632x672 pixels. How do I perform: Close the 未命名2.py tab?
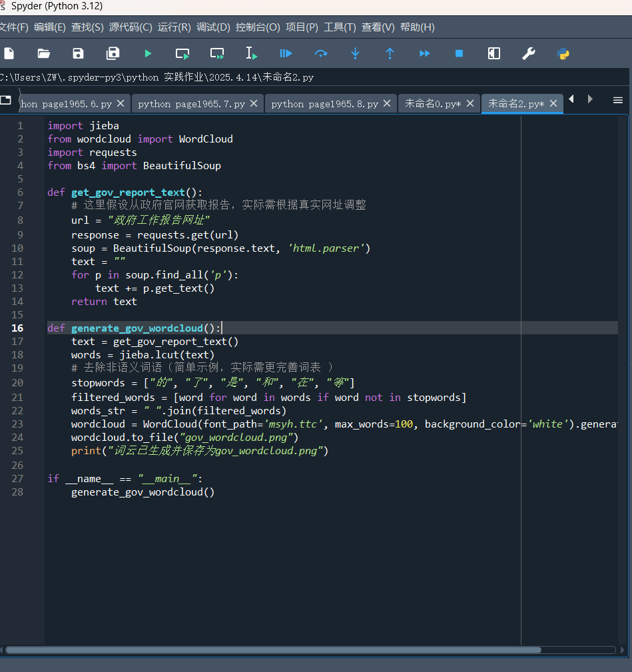tap(553, 103)
